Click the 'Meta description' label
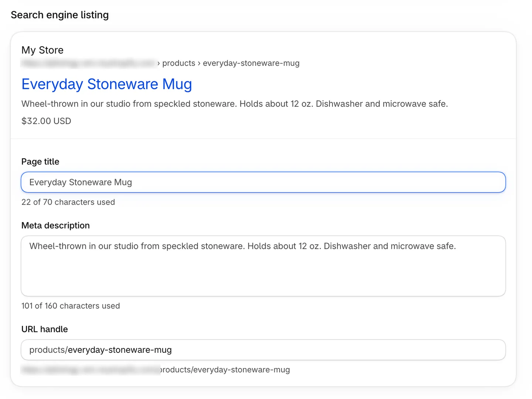 pos(55,225)
